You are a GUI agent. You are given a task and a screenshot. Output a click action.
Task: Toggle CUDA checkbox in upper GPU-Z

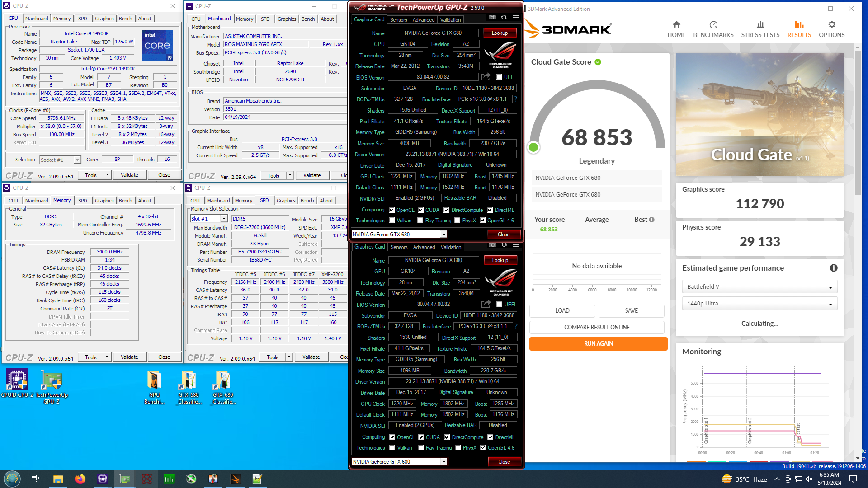pos(421,210)
